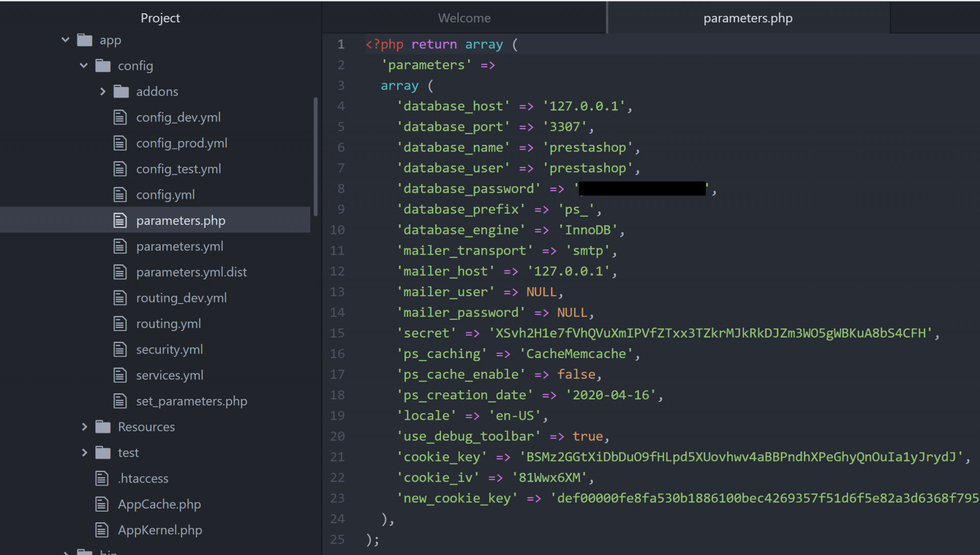Click the config.yml file icon

(120, 194)
